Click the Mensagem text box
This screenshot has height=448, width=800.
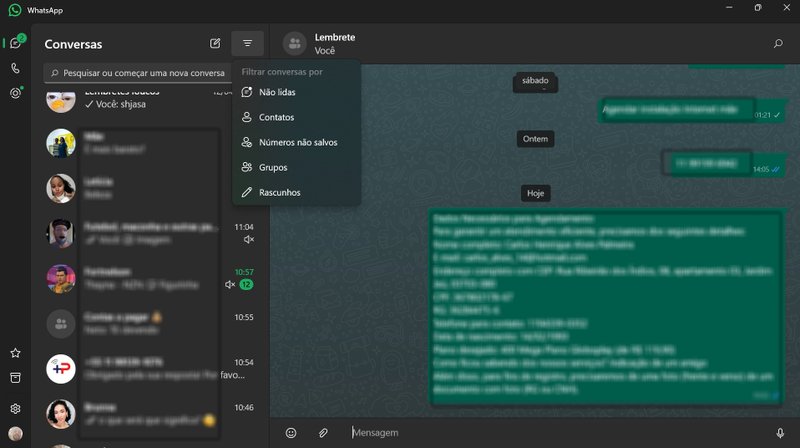coord(559,433)
